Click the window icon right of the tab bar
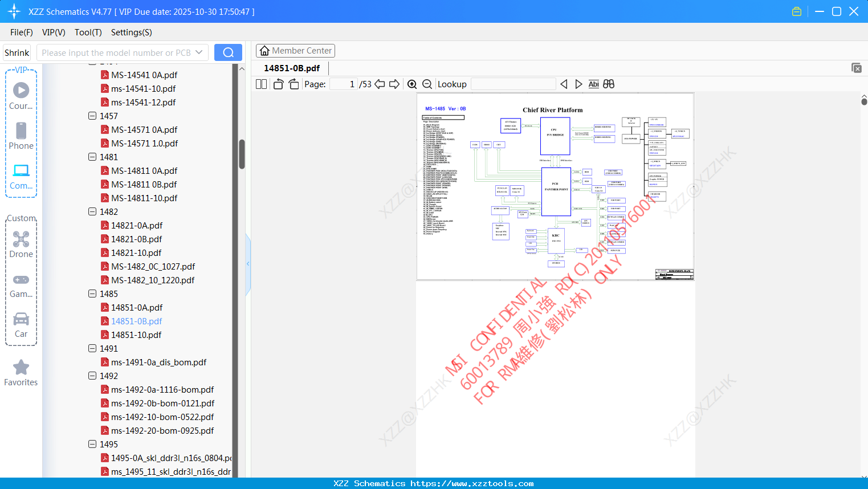868x489 pixels. coord(857,68)
